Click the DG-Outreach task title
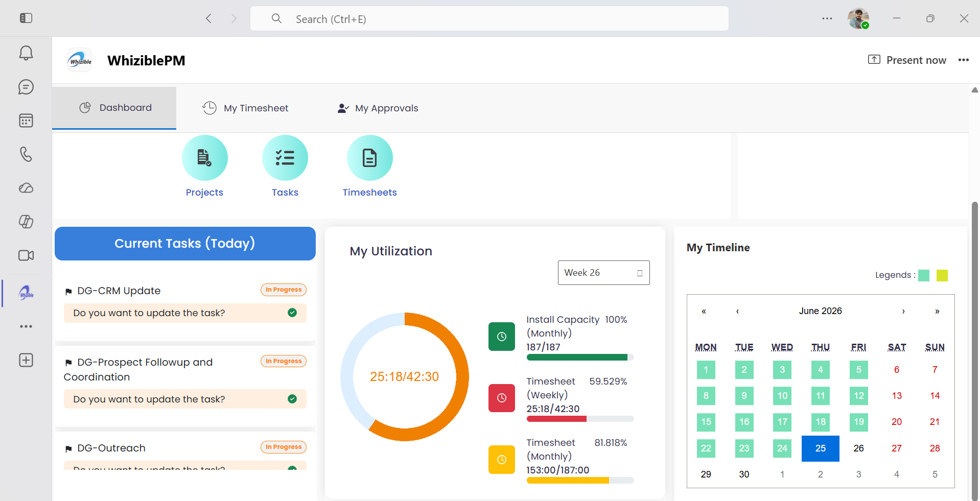This screenshot has width=980, height=501. coord(111,448)
